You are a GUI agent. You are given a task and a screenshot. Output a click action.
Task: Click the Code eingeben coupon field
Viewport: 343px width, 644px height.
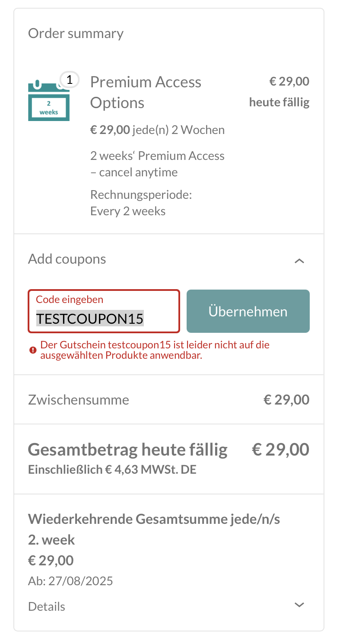tap(104, 311)
